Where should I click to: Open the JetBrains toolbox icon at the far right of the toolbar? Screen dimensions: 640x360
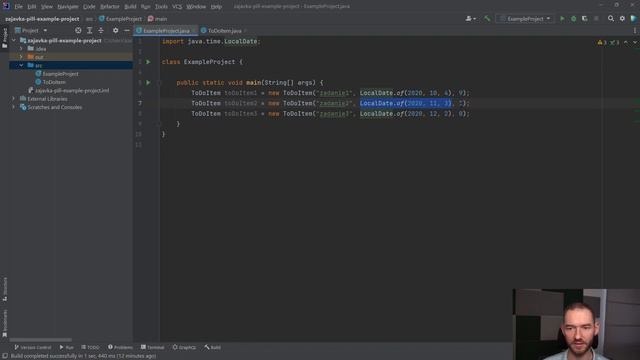click(633, 19)
